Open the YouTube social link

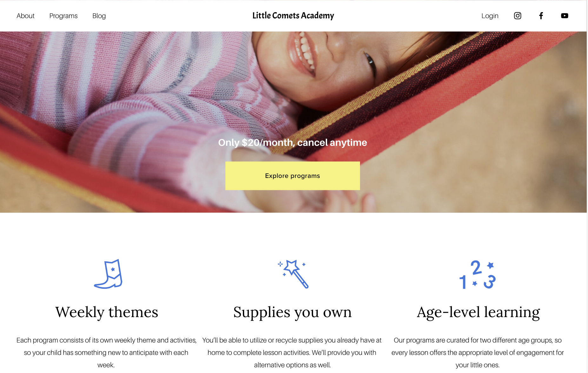[565, 16]
